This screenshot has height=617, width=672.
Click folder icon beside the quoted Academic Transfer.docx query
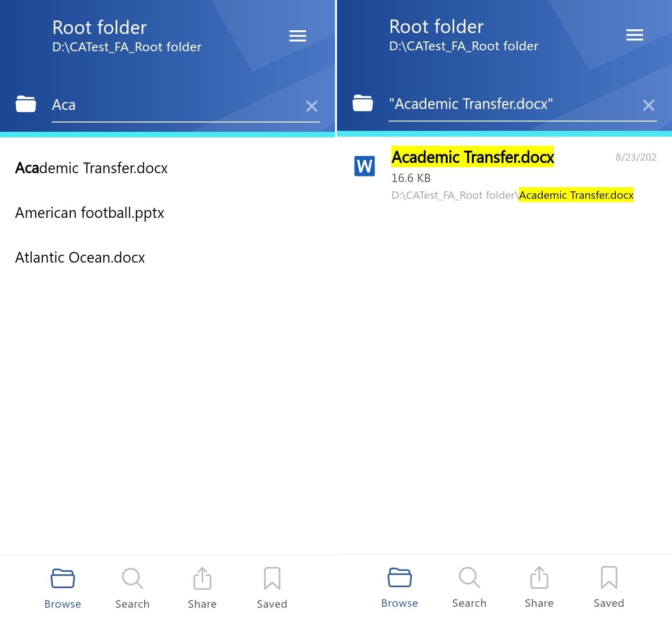[363, 103]
